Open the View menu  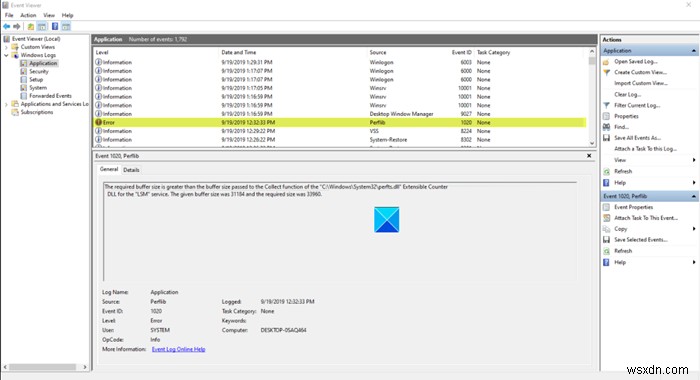[x=49, y=15]
